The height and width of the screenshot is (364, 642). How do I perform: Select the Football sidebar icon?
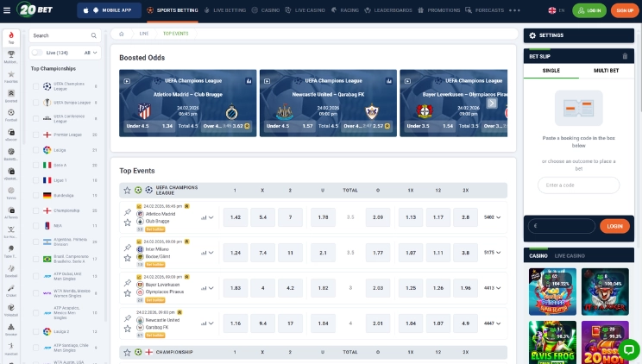click(11, 115)
